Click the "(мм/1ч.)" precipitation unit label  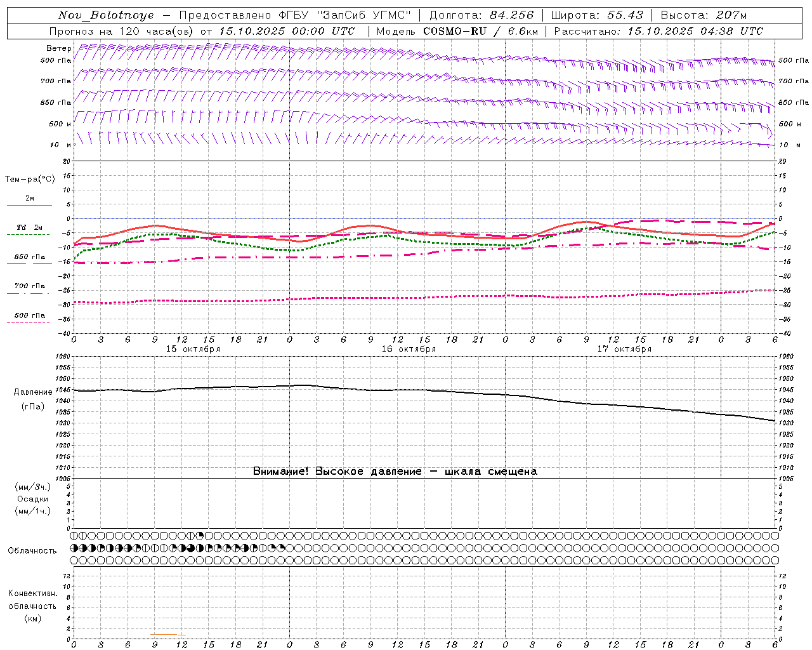tap(33, 511)
